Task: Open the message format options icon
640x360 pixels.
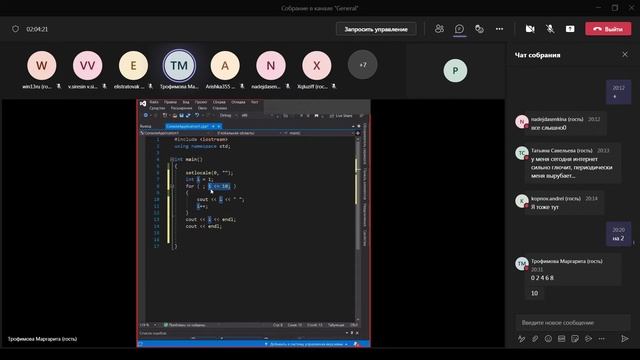Action: [x=522, y=338]
